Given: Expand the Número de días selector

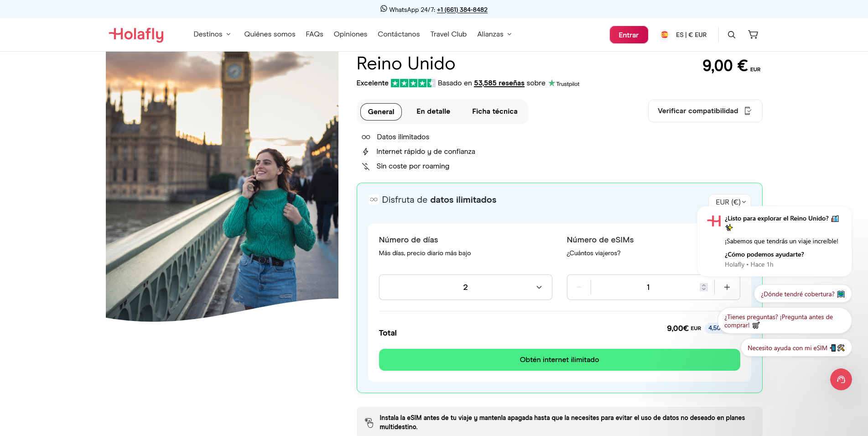Looking at the screenshot, I should 465,287.
